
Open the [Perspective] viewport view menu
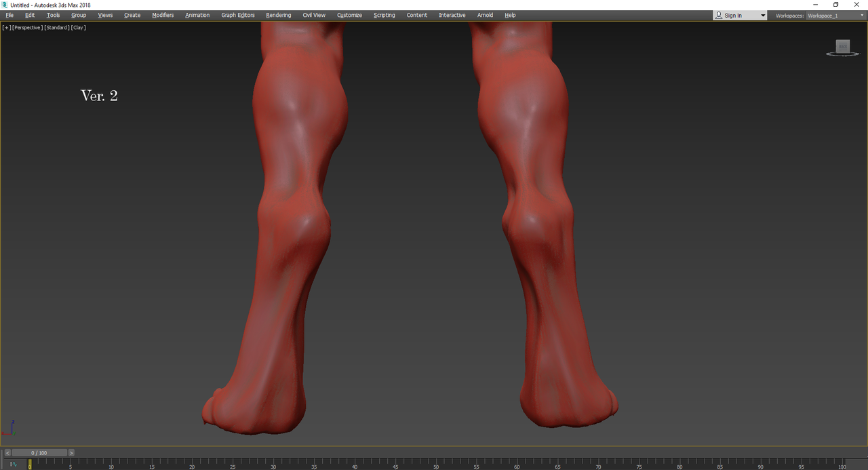27,28
